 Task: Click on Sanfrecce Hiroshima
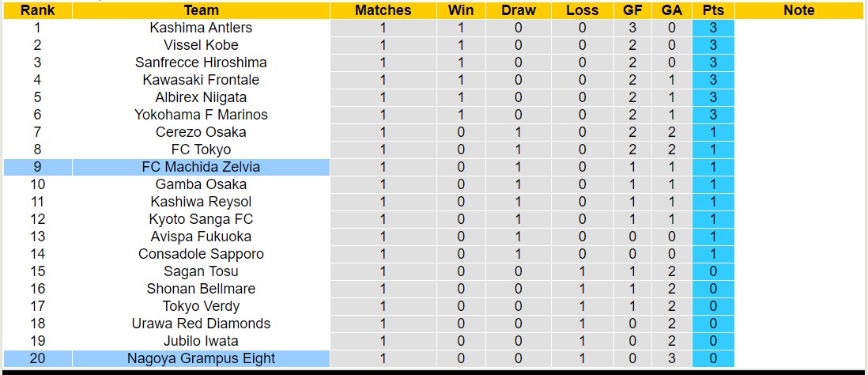[201, 62]
